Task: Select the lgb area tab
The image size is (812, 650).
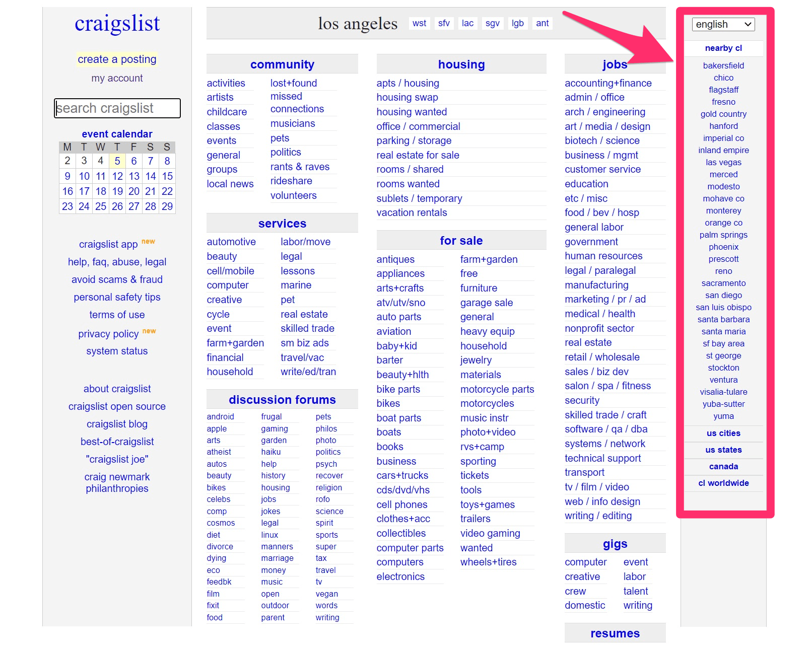Action: pos(518,23)
